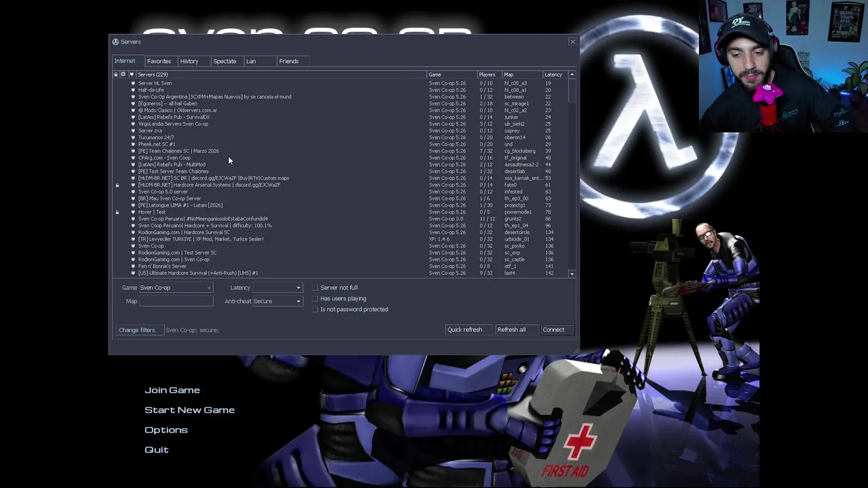This screenshot has height=488, width=868.
Task: Click the shield icon beside Sven Co-Op Argentina server
Action: pyautogui.click(x=133, y=97)
